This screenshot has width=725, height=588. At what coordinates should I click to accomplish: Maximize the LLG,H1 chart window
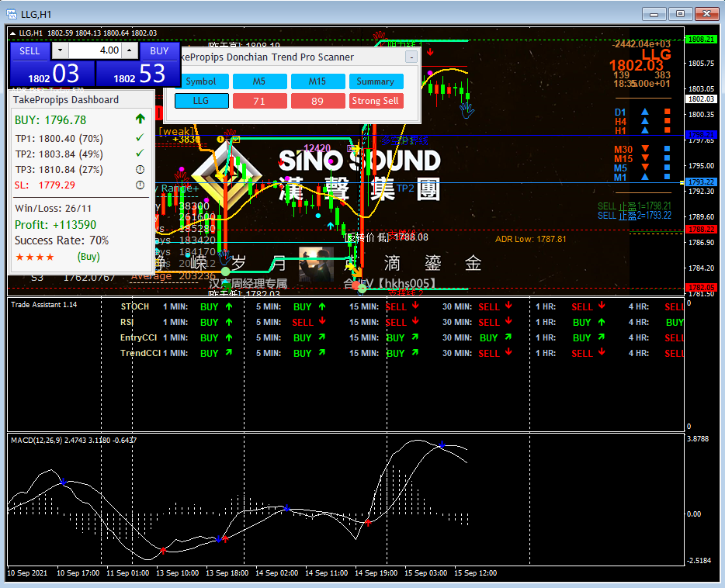tap(680, 14)
